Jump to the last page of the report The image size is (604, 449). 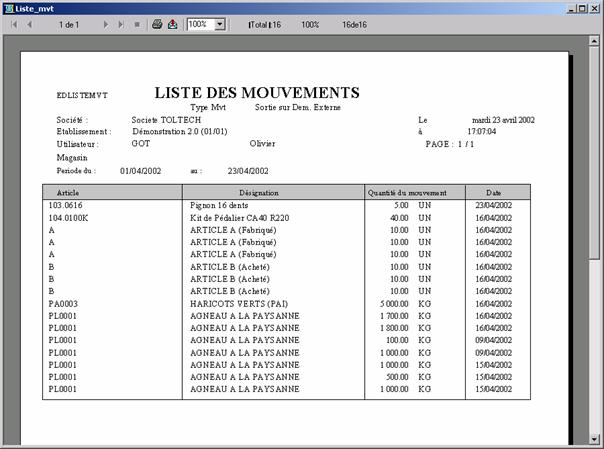pyautogui.click(x=121, y=23)
